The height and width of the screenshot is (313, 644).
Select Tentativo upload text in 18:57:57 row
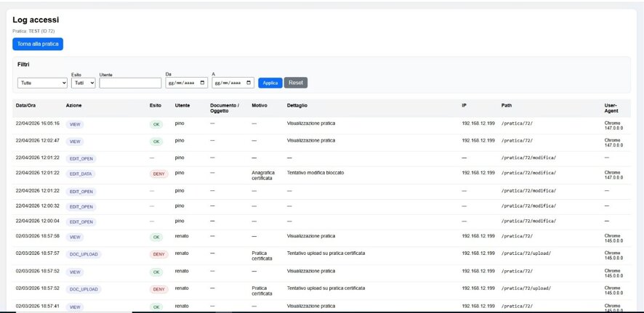[326, 253]
